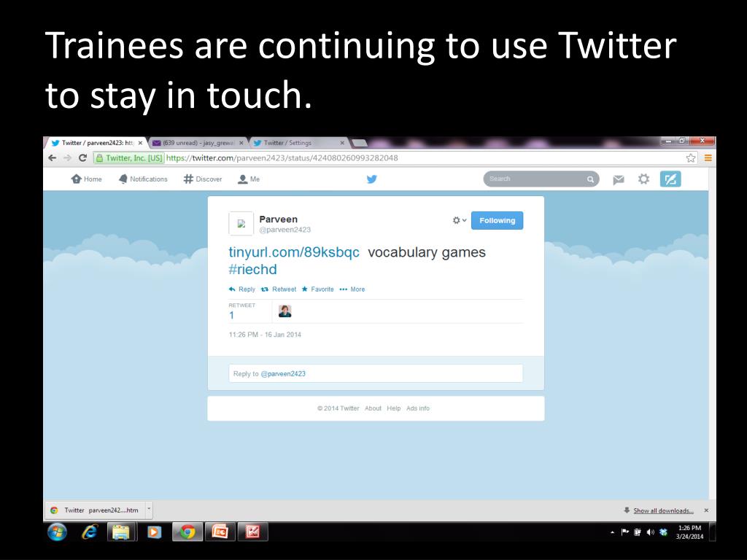Go to Twitter Home
Screen dimensions: 747x560
click(86, 179)
